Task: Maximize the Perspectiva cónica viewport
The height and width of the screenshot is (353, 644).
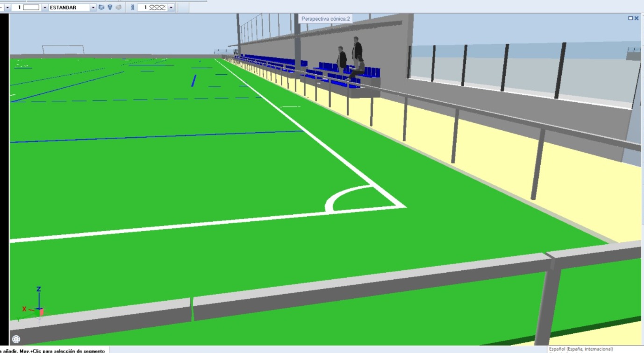Action: [x=630, y=18]
